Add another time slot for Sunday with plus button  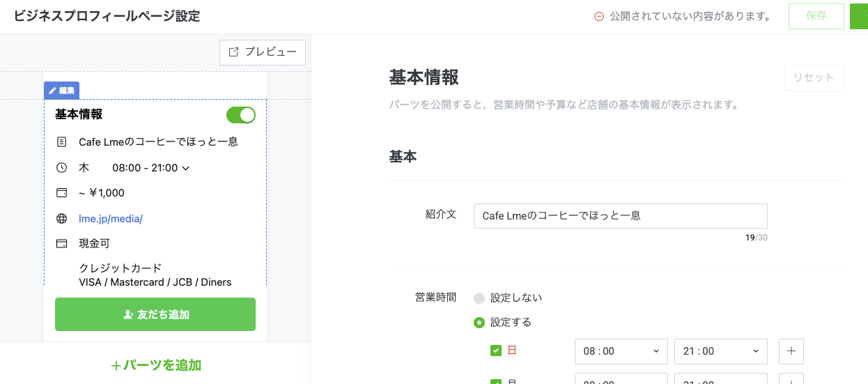791,351
